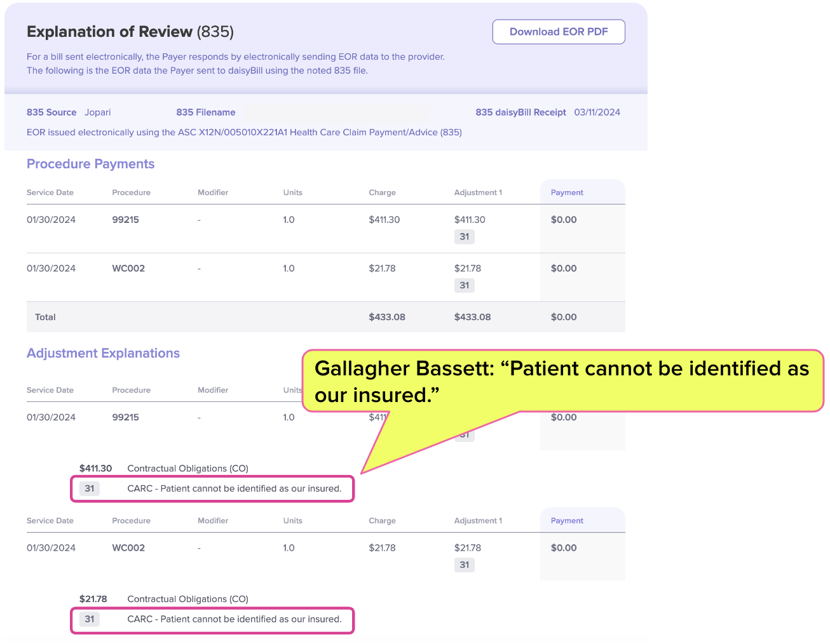Screen dimensions: 830x644
Task: Click CARC message beneath $21.78 Contractual Obligations
Action: point(235,619)
